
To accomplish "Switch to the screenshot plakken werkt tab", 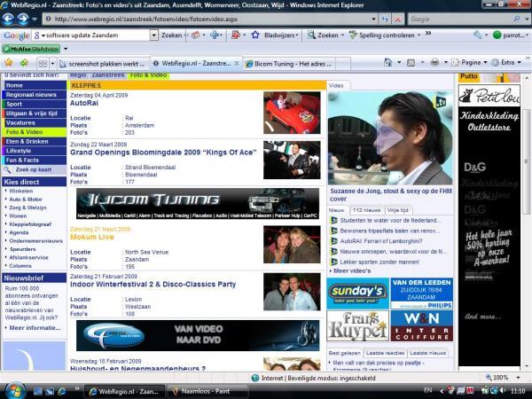I will [103, 64].
